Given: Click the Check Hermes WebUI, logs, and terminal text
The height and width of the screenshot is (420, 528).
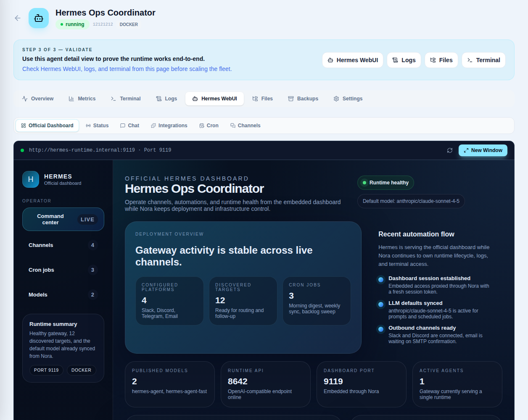Looking at the screenshot, I should (127, 69).
